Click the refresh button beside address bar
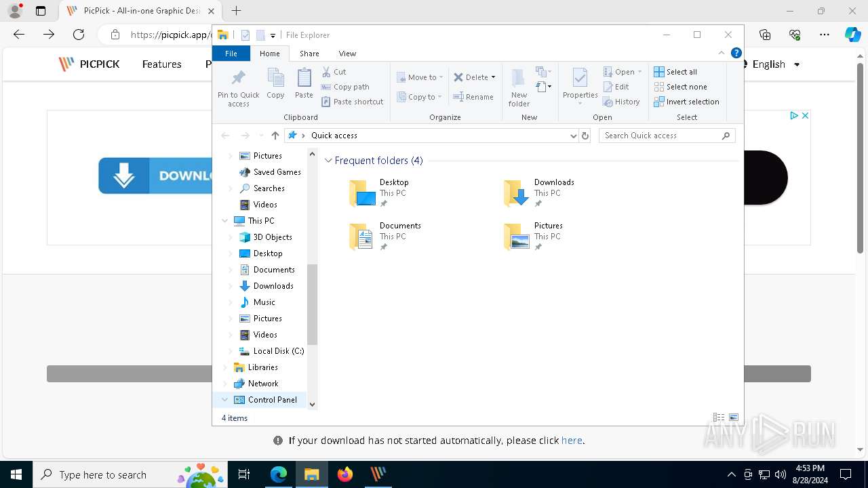The image size is (868, 488). point(585,136)
